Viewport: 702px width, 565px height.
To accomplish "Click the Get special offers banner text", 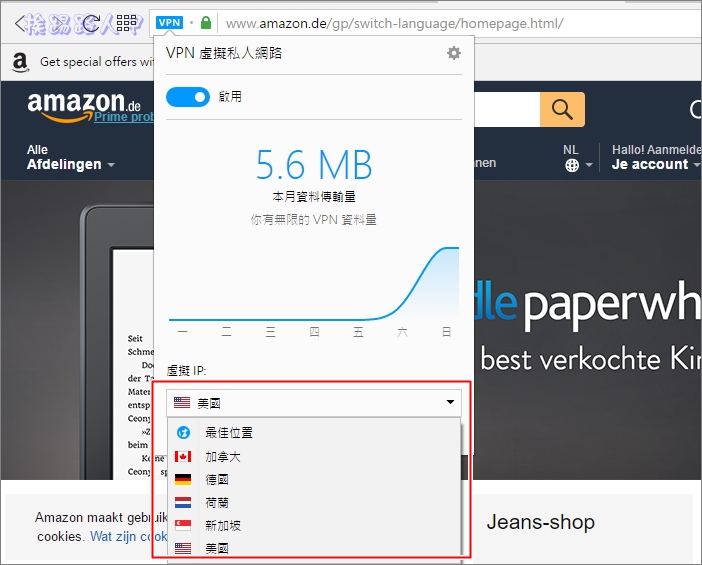I will coord(97,62).
